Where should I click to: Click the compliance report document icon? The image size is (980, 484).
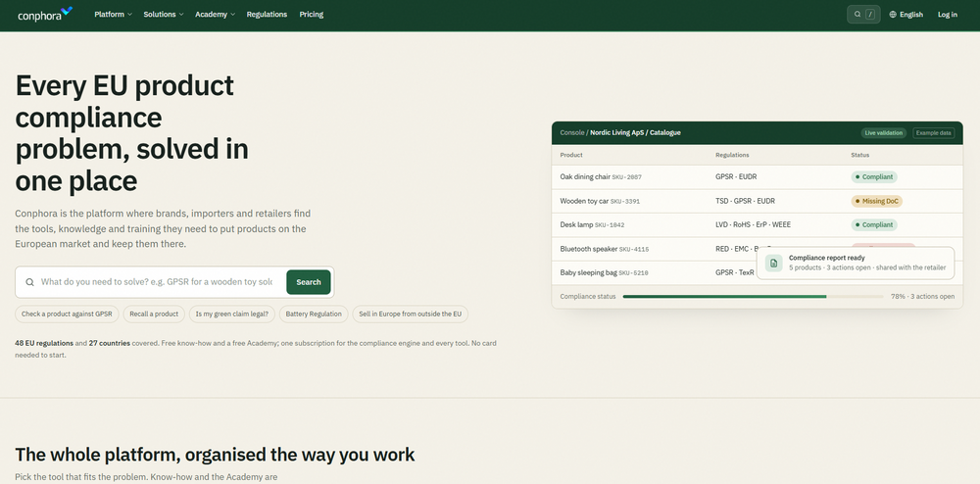(774, 263)
